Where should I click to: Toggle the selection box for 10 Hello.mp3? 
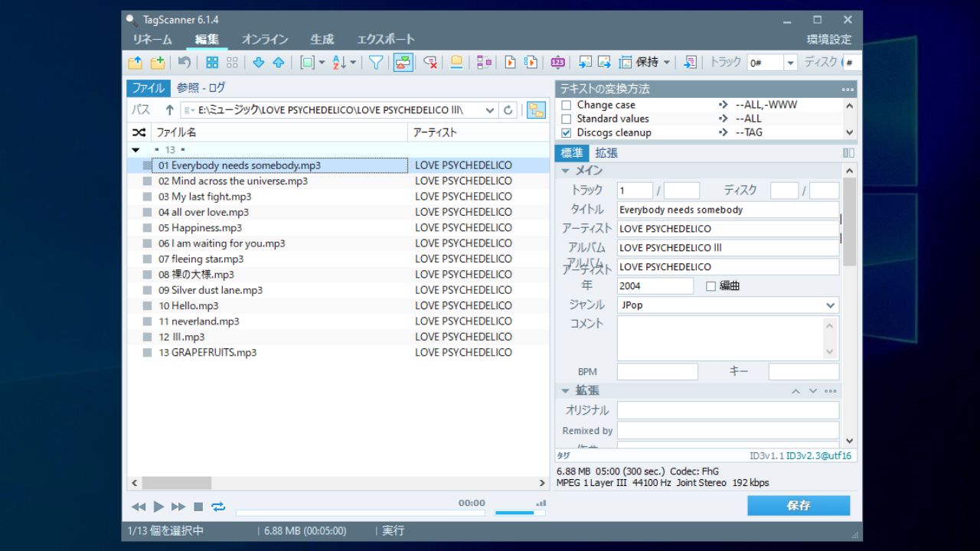click(x=147, y=306)
